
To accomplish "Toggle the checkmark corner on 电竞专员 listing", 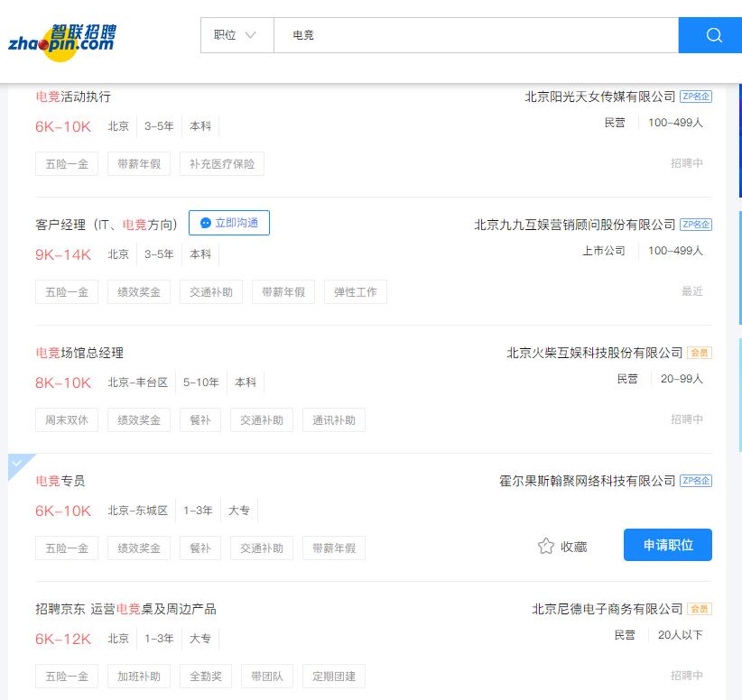I will click(x=18, y=464).
